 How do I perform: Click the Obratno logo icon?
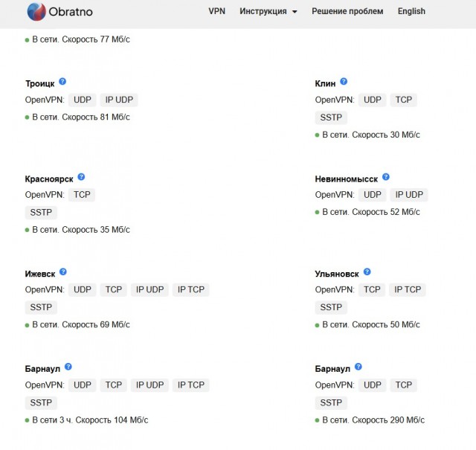click(36, 12)
